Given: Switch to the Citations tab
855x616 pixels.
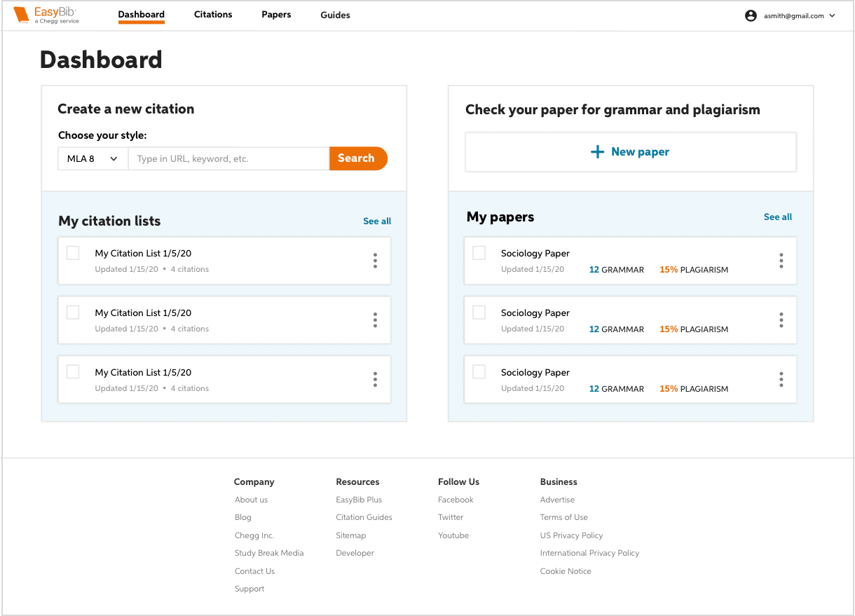Looking at the screenshot, I should coord(213,15).
